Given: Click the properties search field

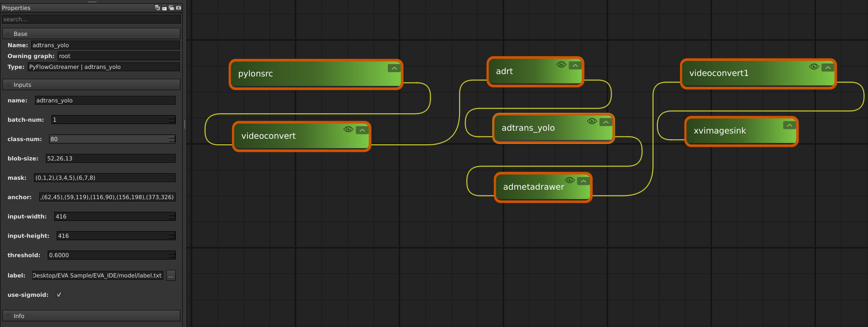Looking at the screenshot, I should 91,19.
